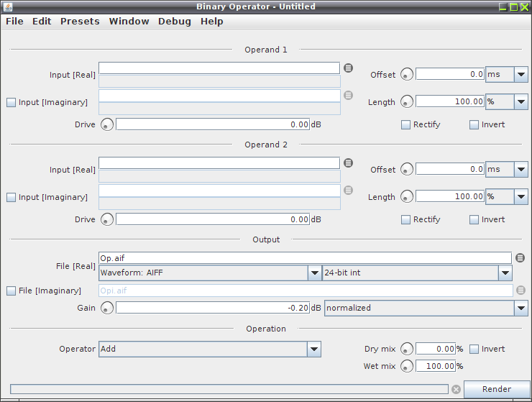Click Operand 2 Input [Real] path field
The height and width of the screenshot is (402, 532).
tap(219, 163)
